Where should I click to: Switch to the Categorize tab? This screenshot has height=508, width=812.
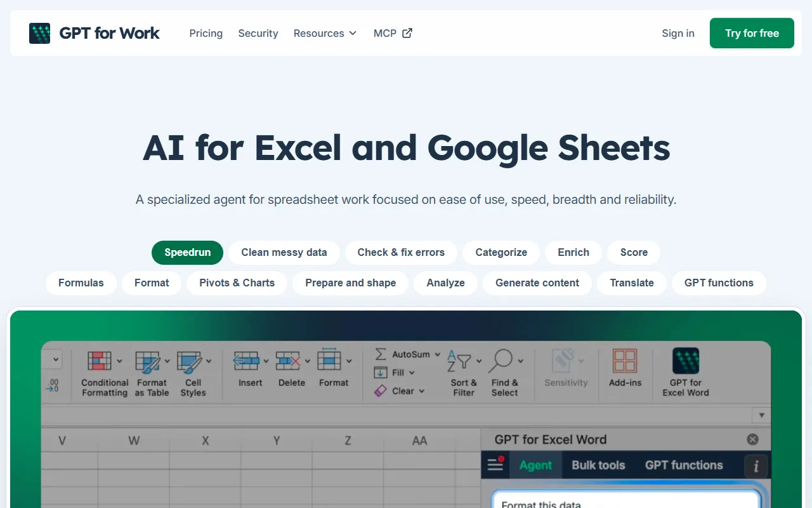501,252
